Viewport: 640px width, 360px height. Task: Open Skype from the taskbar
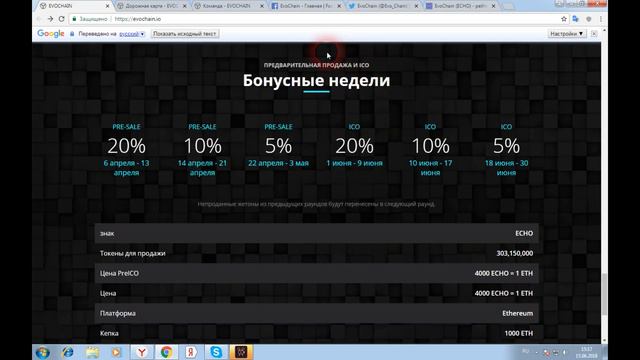point(216,352)
